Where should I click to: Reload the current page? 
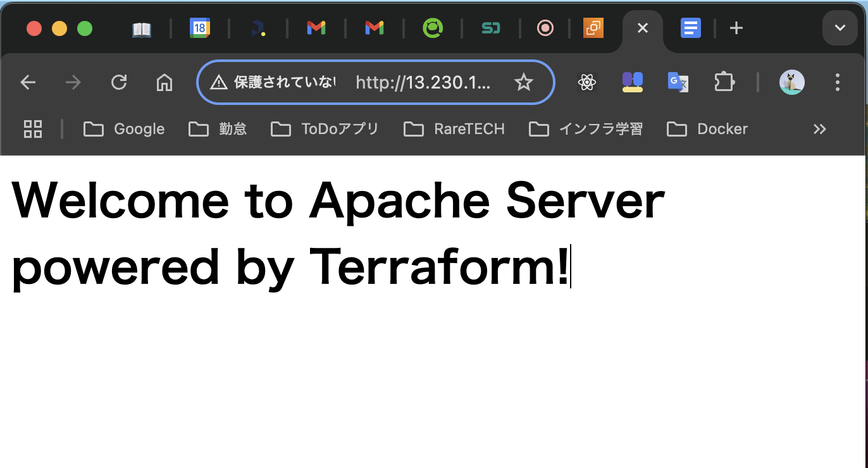pyautogui.click(x=119, y=82)
